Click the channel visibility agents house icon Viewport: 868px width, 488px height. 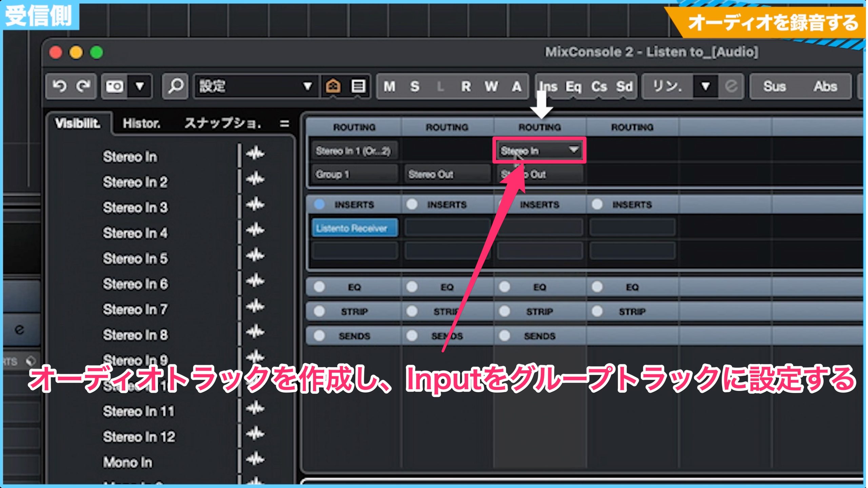[333, 86]
